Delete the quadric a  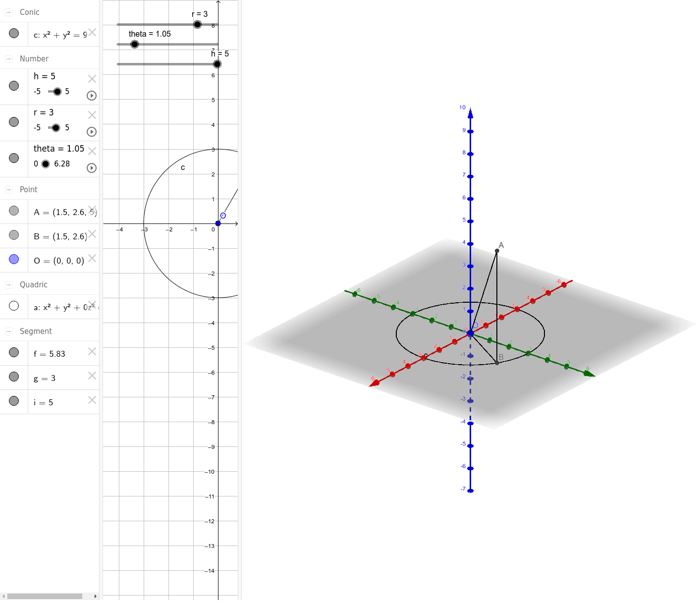point(92,304)
